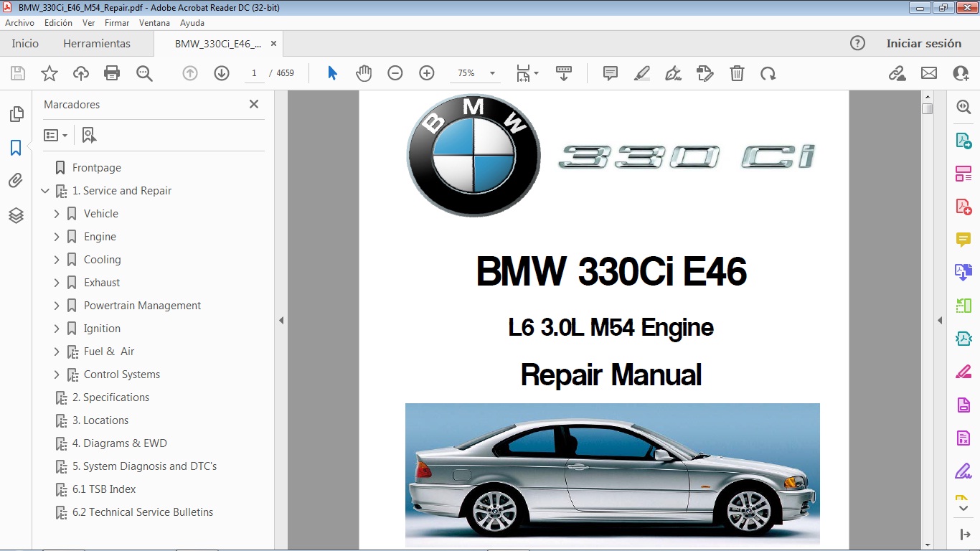
Task: Show the Layers panel
Action: (x=16, y=215)
